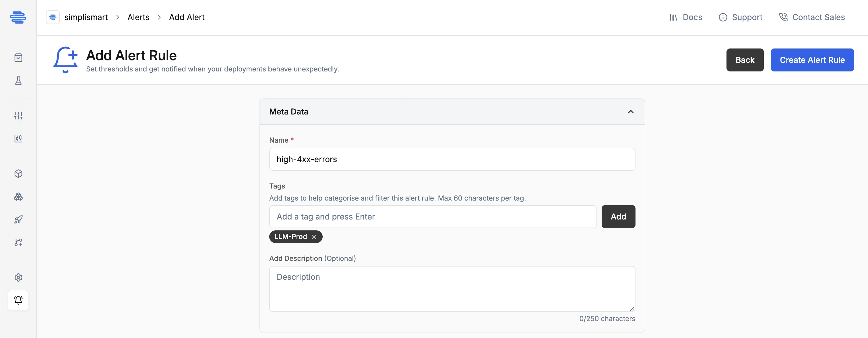Open the Docs link
This screenshot has width=868, height=338.
click(x=686, y=17)
